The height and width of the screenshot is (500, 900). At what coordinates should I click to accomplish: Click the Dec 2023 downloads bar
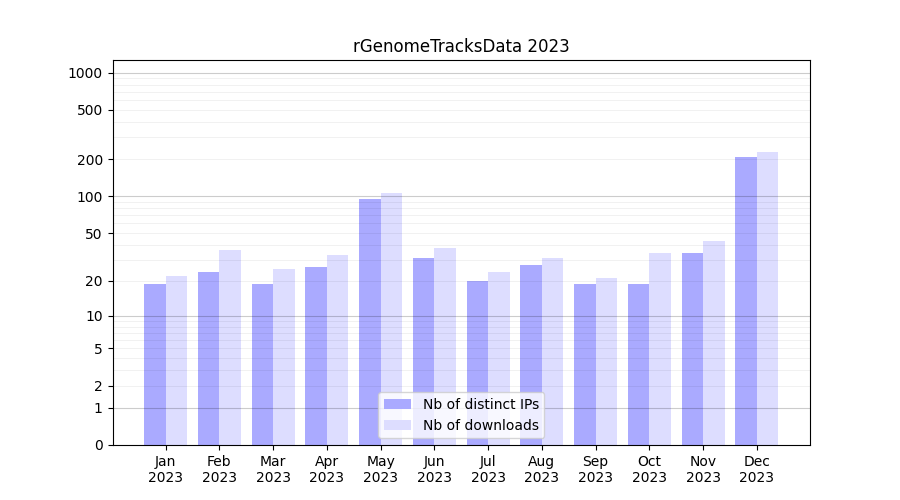point(767,298)
